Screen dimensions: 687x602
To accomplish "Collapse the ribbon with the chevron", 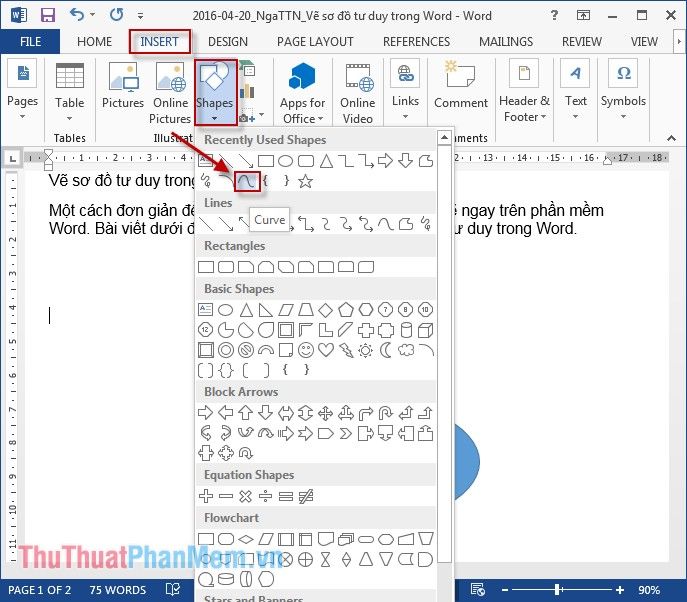I will tap(671, 138).
